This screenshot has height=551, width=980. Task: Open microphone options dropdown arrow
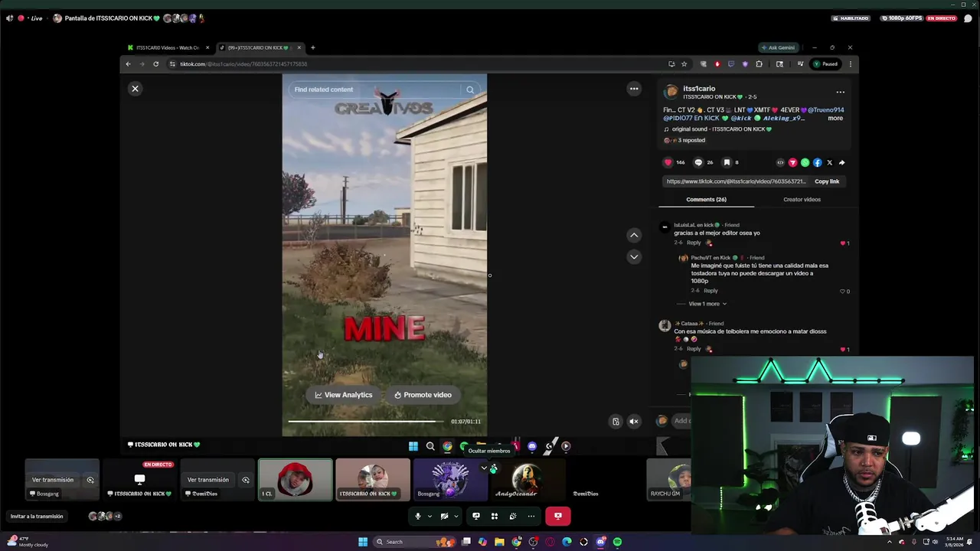click(429, 516)
